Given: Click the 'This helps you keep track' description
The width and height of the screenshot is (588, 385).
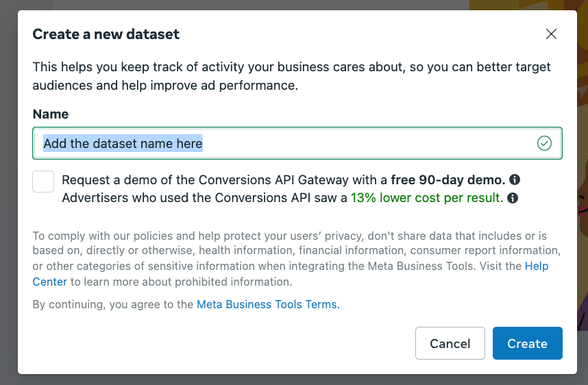Looking at the screenshot, I should pos(292,76).
